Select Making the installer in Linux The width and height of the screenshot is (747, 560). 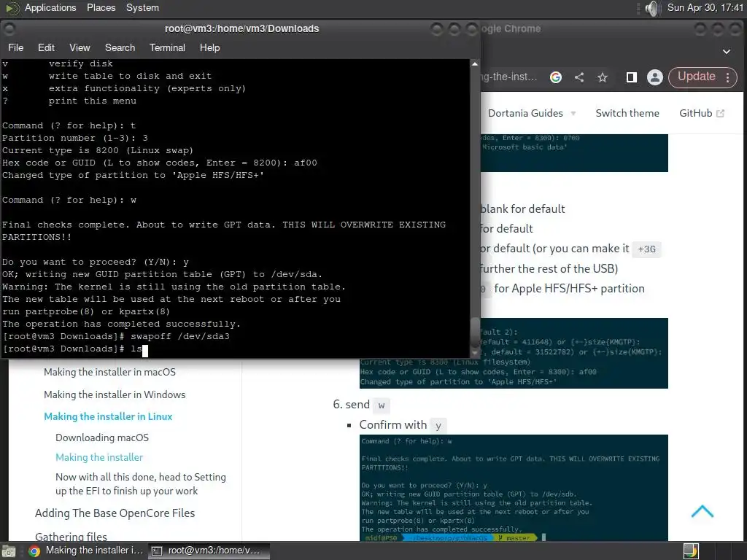[x=108, y=416]
